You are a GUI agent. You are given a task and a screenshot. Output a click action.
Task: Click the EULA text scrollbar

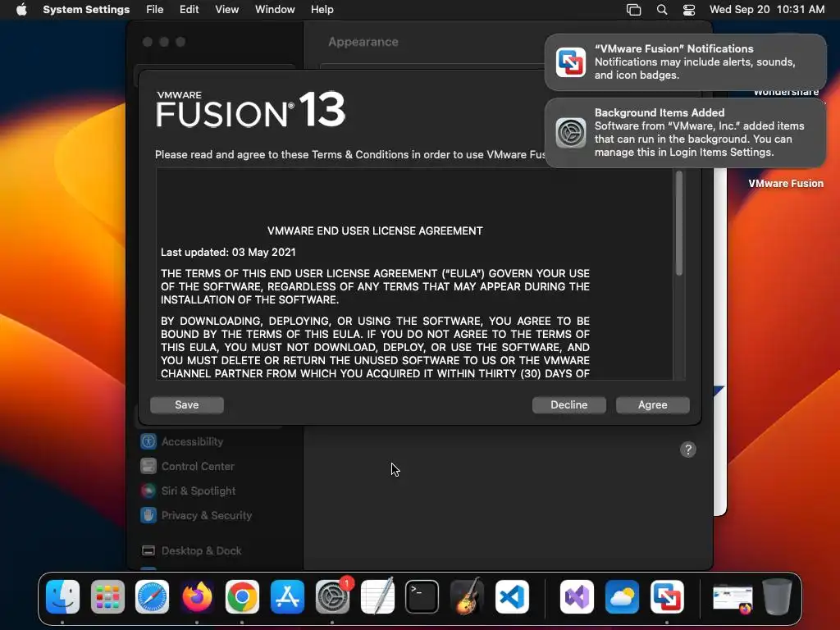coord(678,223)
